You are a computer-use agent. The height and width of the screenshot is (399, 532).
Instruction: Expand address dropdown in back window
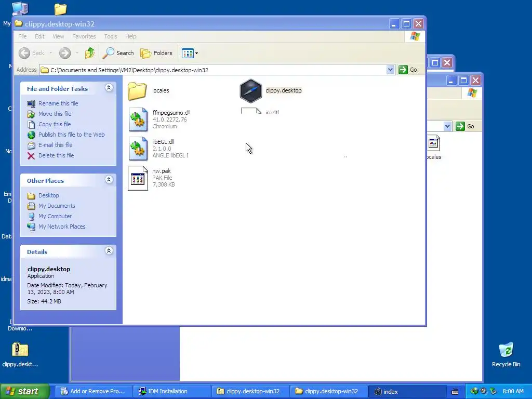[447, 126]
